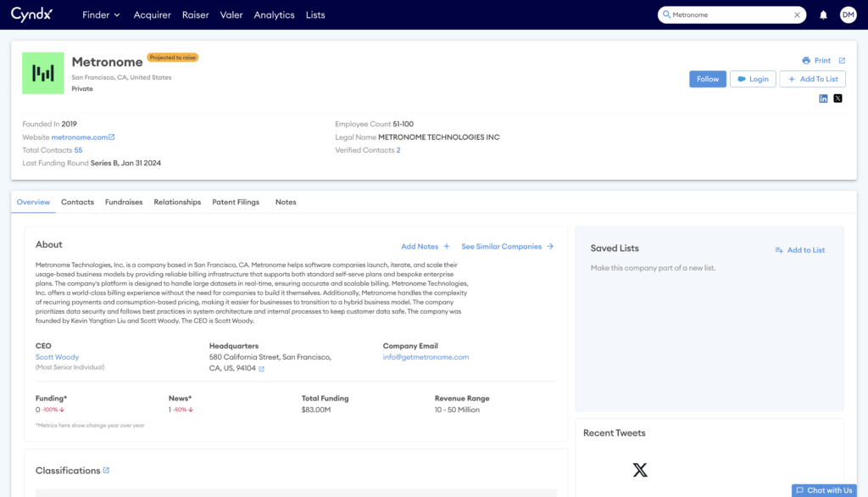Click the printer icon
868x497 pixels.
click(806, 60)
